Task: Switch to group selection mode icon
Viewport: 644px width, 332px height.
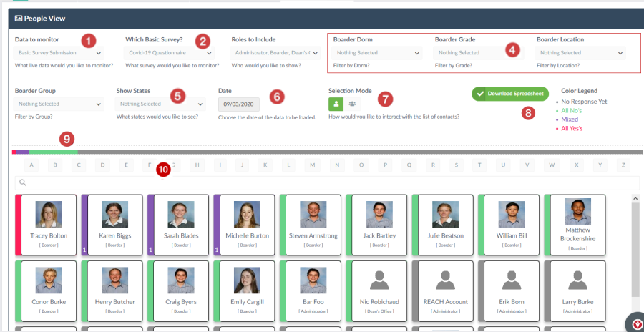Action: (x=352, y=104)
